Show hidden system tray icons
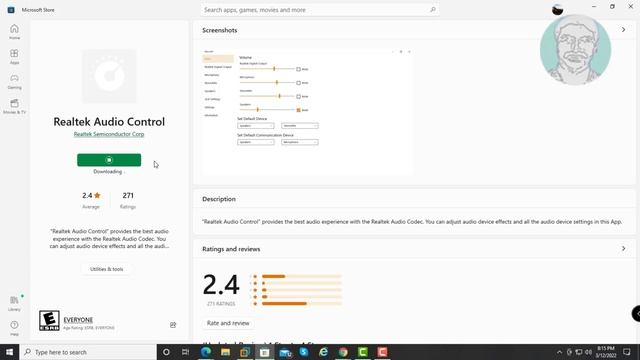 point(559,352)
